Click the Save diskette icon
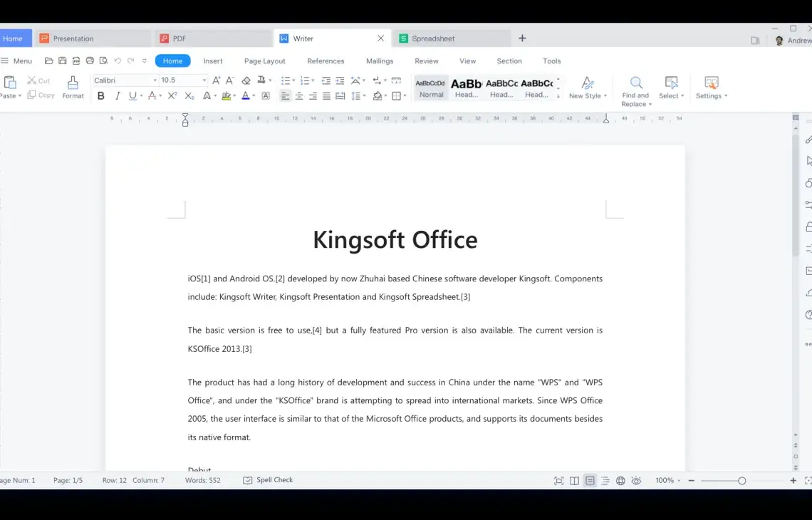The image size is (812, 520). (x=62, y=61)
